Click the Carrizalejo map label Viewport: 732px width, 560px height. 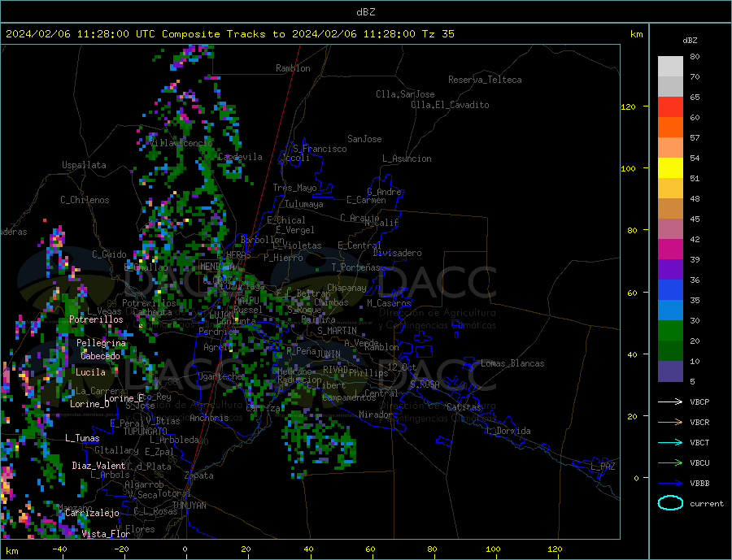pos(92,514)
